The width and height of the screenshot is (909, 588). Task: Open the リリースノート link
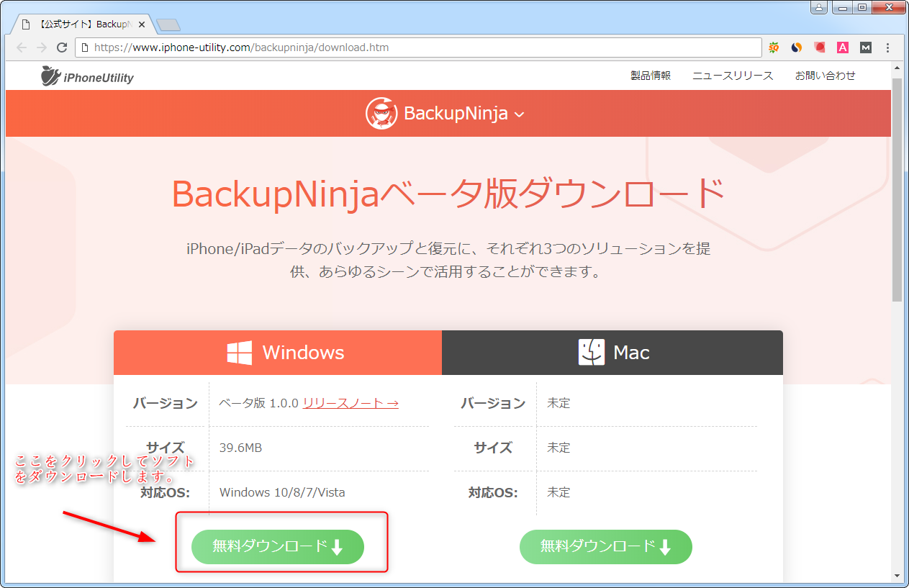[x=351, y=403]
